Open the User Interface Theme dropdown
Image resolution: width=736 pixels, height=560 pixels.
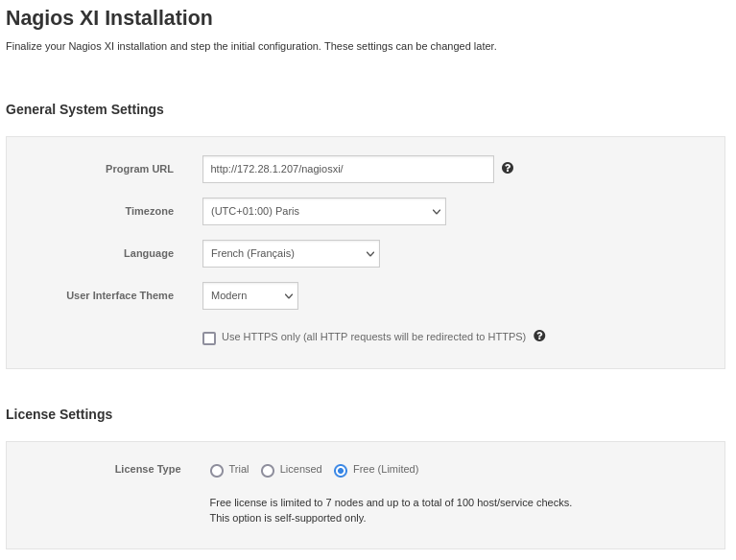click(250, 296)
